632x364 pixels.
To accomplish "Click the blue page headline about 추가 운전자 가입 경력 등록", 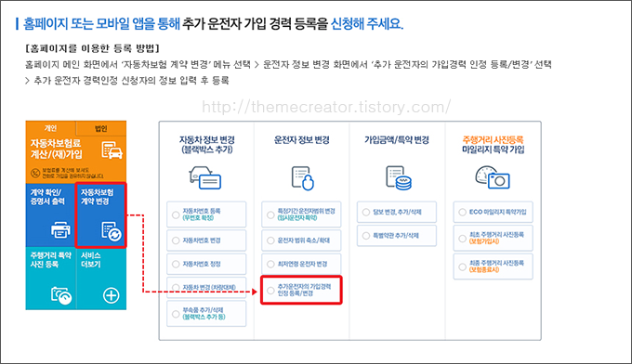I will point(213,24).
